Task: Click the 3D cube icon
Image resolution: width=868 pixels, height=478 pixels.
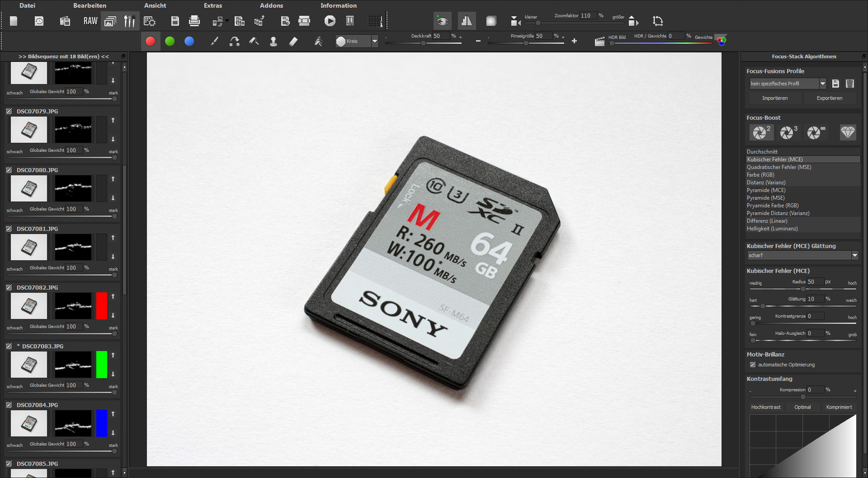Action: pos(491,21)
